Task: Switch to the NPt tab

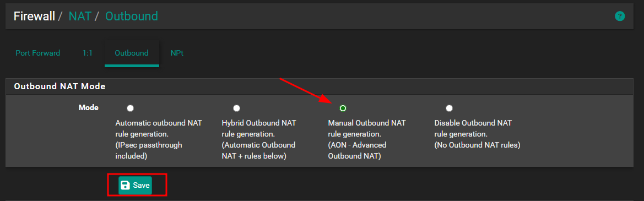Action: coord(177,53)
